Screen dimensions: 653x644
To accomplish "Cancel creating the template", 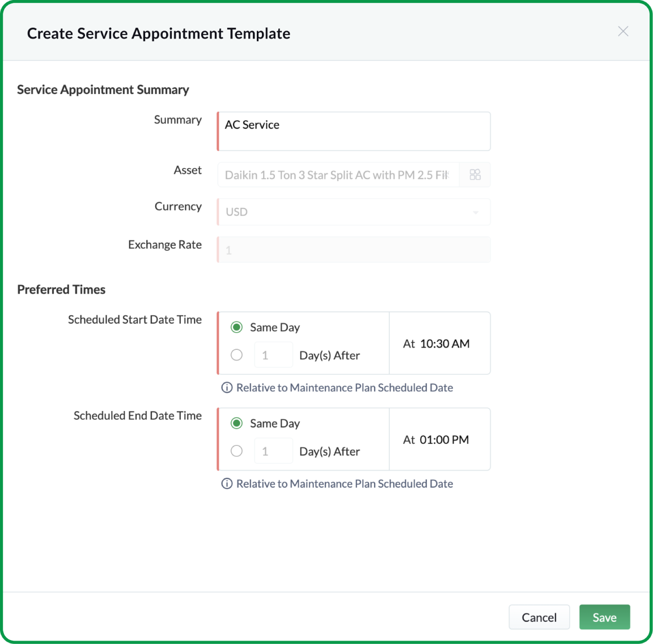I will pyautogui.click(x=539, y=617).
